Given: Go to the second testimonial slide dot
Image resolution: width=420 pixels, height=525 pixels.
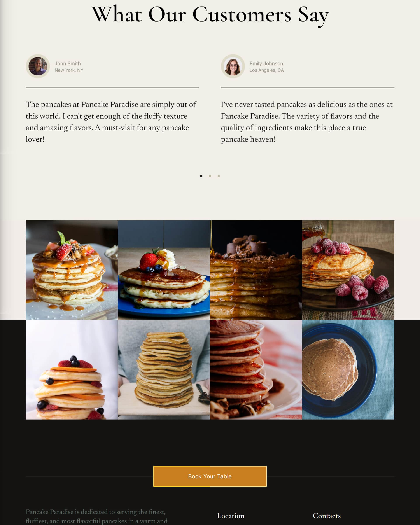Looking at the screenshot, I should [210, 176].
